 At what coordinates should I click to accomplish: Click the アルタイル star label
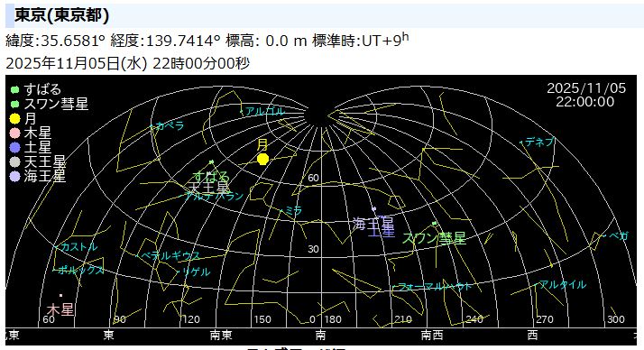(562, 284)
